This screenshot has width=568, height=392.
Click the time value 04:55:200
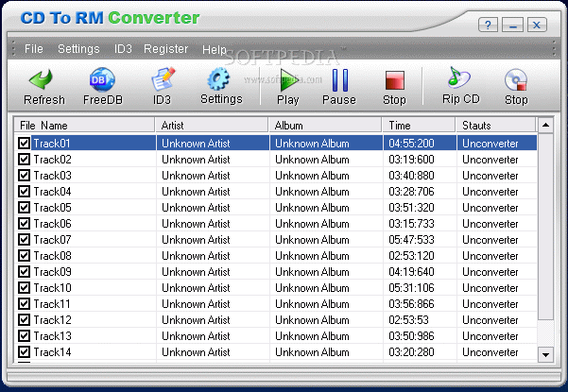coord(411,144)
